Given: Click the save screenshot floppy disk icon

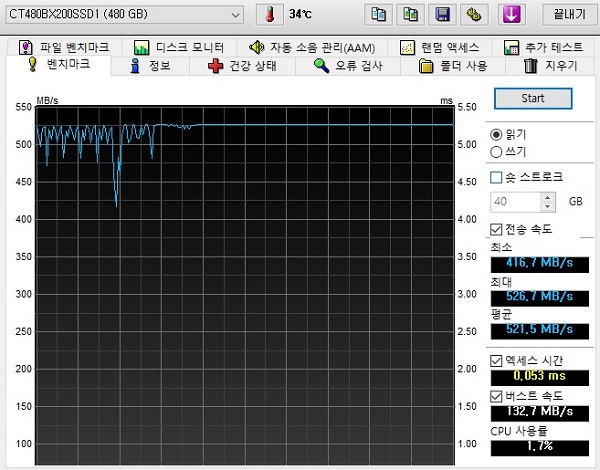Looking at the screenshot, I should click(442, 15).
